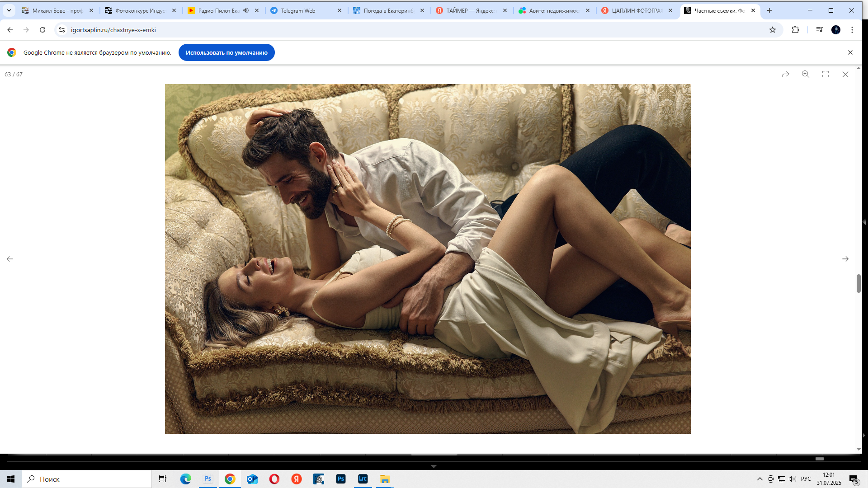Viewport: 868px width, 488px height.
Task: Switch to the Telegram Web tab
Action: (298, 10)
